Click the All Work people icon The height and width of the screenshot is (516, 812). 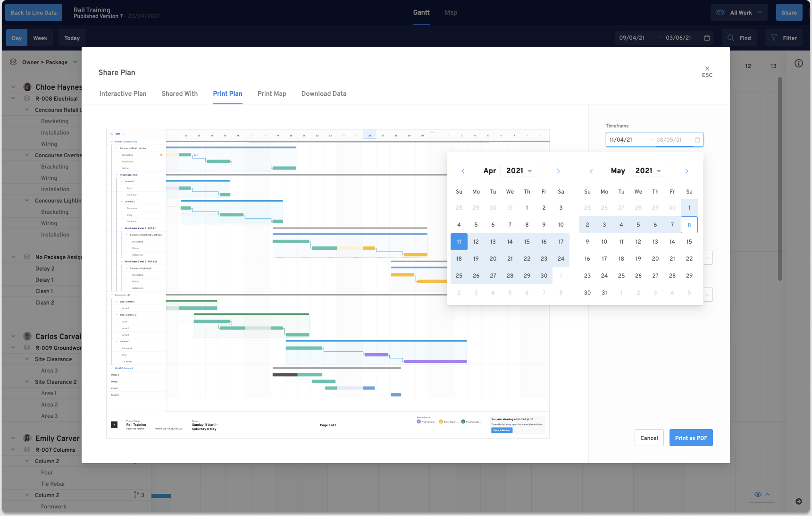point(720,12)
